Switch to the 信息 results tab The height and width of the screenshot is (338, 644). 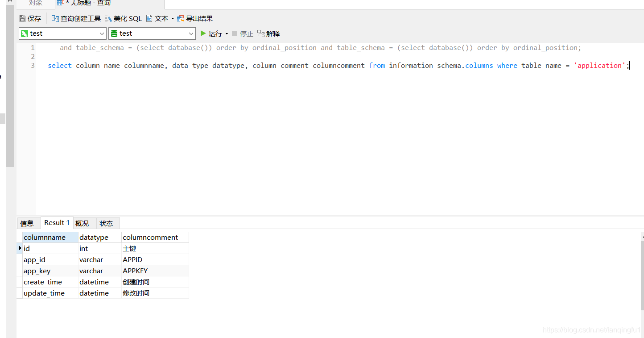tap(28, 223)
